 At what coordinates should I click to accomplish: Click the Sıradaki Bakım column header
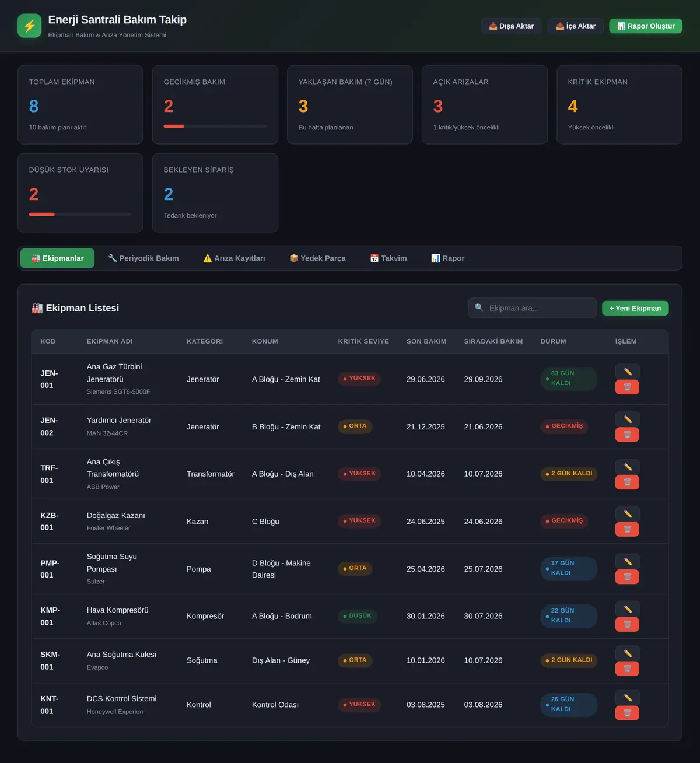point(494,341)
